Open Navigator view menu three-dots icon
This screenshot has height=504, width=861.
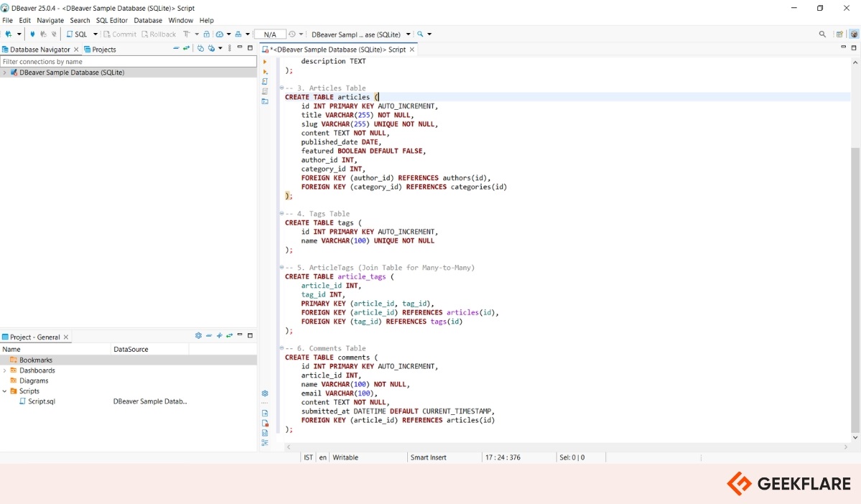230,48
